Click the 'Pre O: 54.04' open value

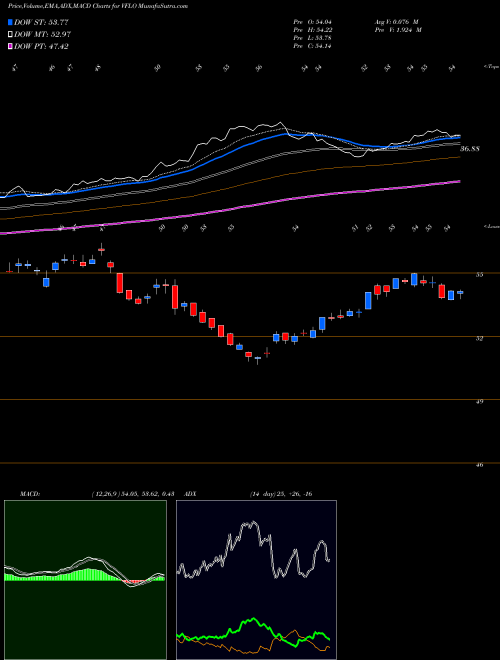(x=311, y=22)
